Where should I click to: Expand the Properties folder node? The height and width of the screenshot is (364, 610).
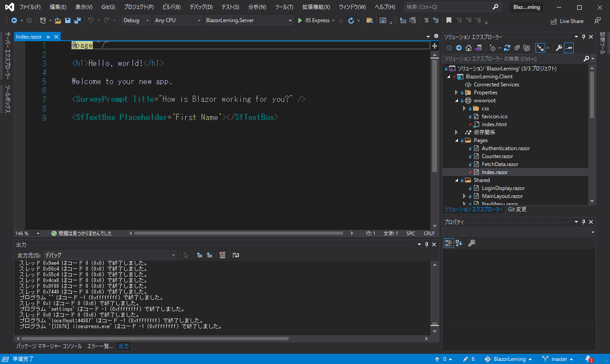pyautogui.click(x=456, y=93)
